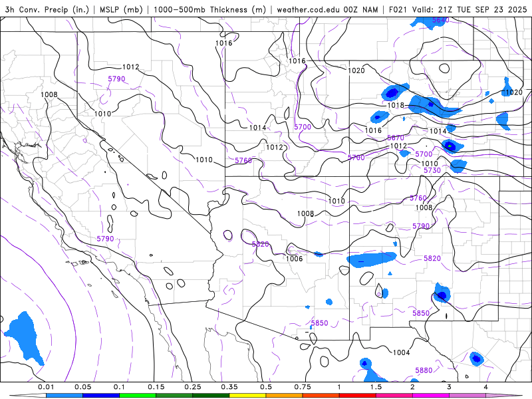
Task: Click the 'F021' forecast hour label
Action: [x=398, y=9]
